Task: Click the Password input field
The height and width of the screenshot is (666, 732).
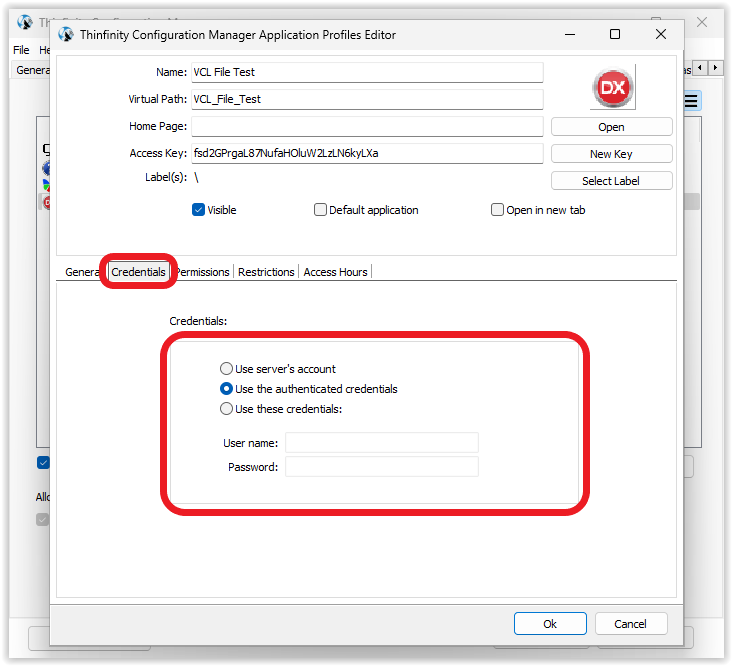Action: tap(381, 467)
